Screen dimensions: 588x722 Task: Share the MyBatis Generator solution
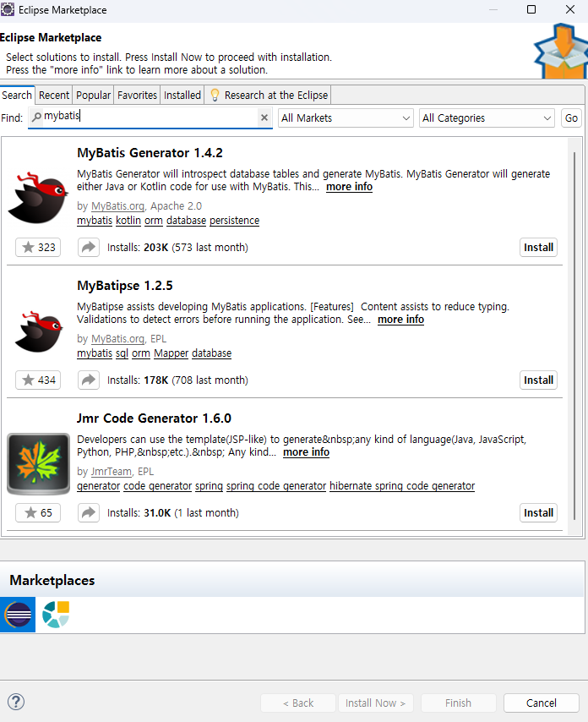(x=89, y=247)
